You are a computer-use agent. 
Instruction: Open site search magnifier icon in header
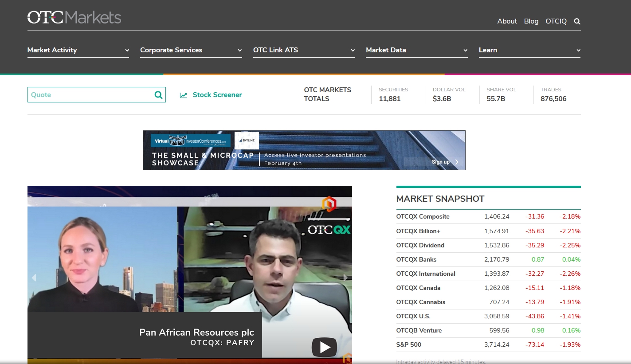577,21
